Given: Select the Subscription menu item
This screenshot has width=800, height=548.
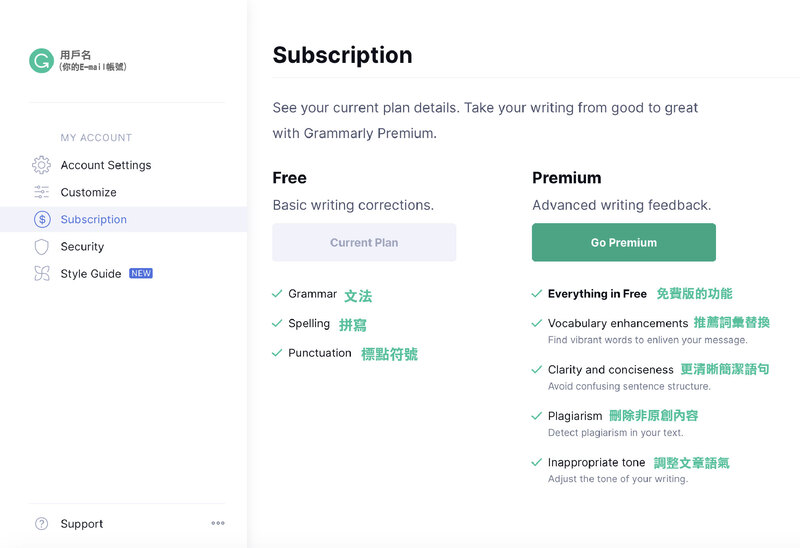Looking at the screenshot, I should click(94, 219).
